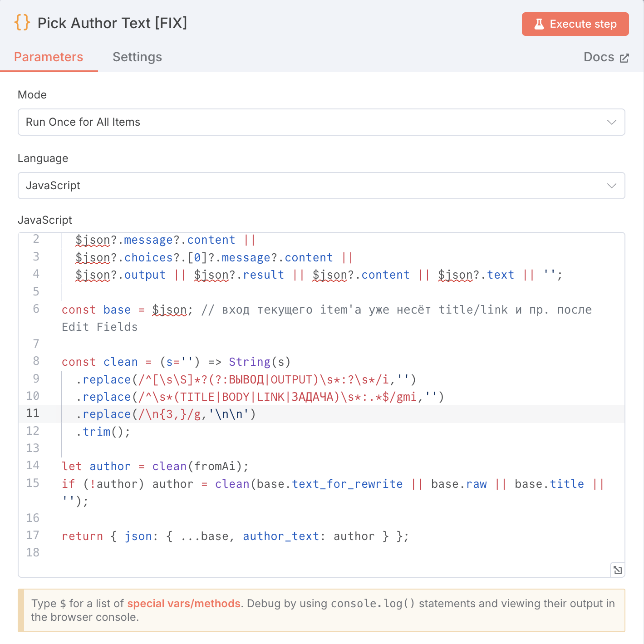Expand the code editor with the corner icon
This screenshot has width=644, height=644.
(617, 570)
